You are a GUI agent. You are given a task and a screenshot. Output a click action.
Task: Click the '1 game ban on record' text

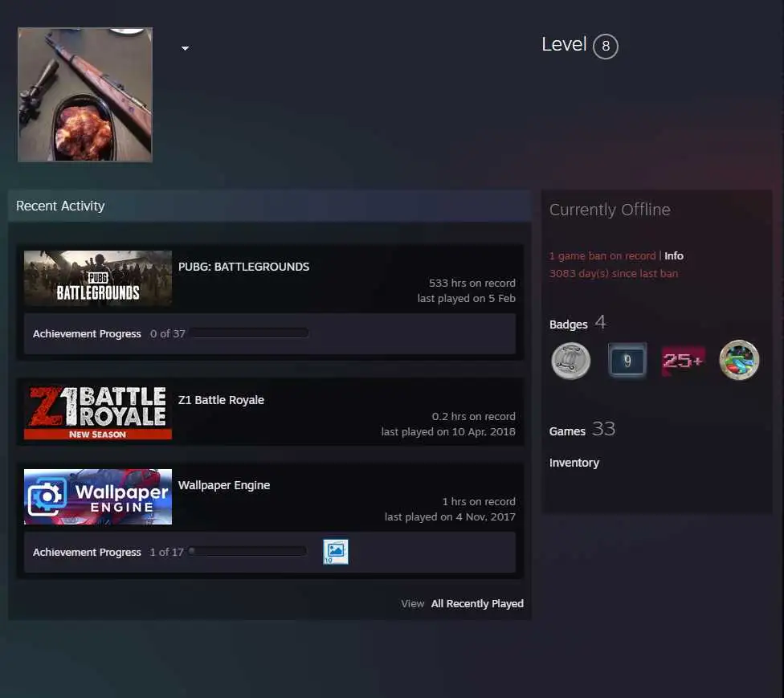pos(602,256)
